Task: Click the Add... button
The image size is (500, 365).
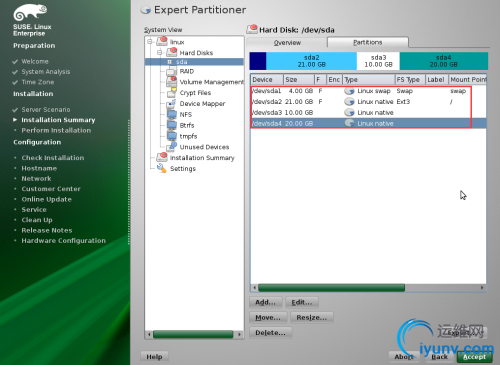Action: (266, 302)
